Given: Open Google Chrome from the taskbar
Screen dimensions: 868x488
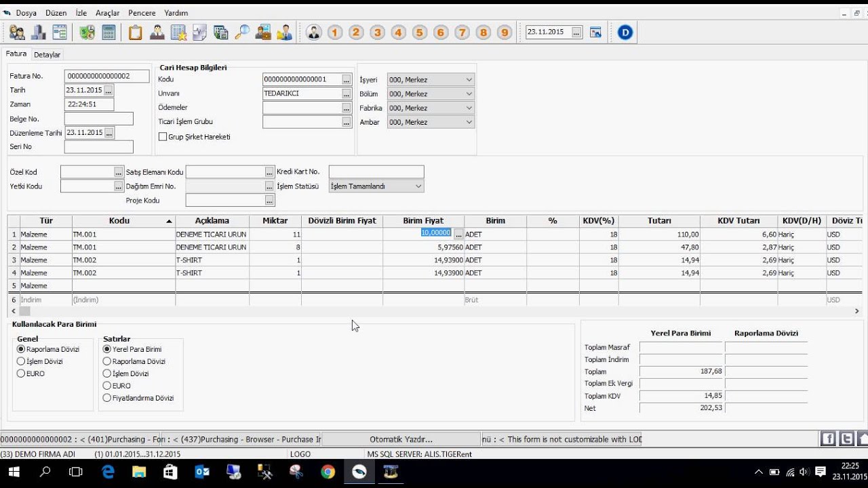Looking at the screenshot, I should coord(328,472).
